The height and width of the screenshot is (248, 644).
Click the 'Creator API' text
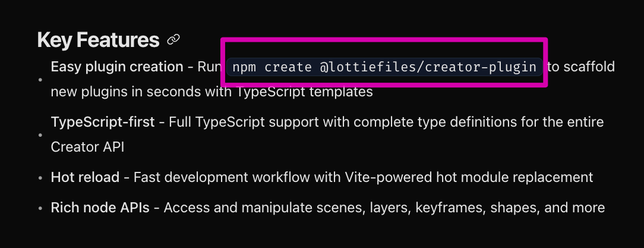click(x=87, y=147)
